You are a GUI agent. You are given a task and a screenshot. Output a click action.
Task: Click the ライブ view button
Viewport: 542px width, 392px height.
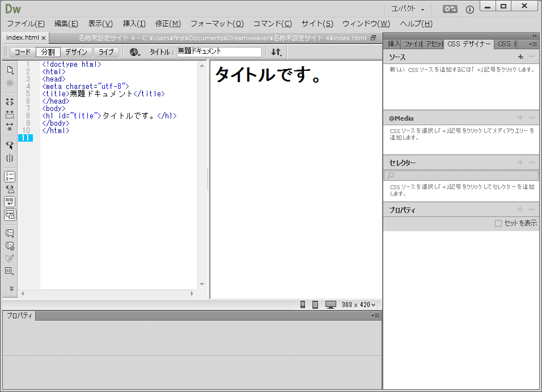[x=106, y=52]
